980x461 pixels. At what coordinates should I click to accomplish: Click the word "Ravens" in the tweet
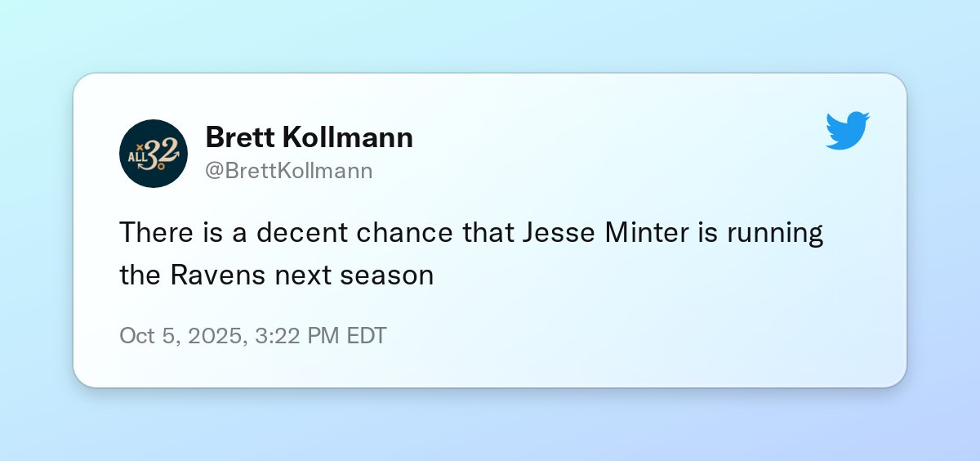point(218,275)
